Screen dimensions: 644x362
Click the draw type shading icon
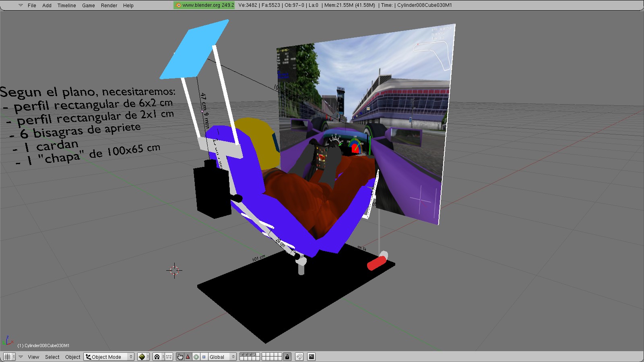click(142, 357)
